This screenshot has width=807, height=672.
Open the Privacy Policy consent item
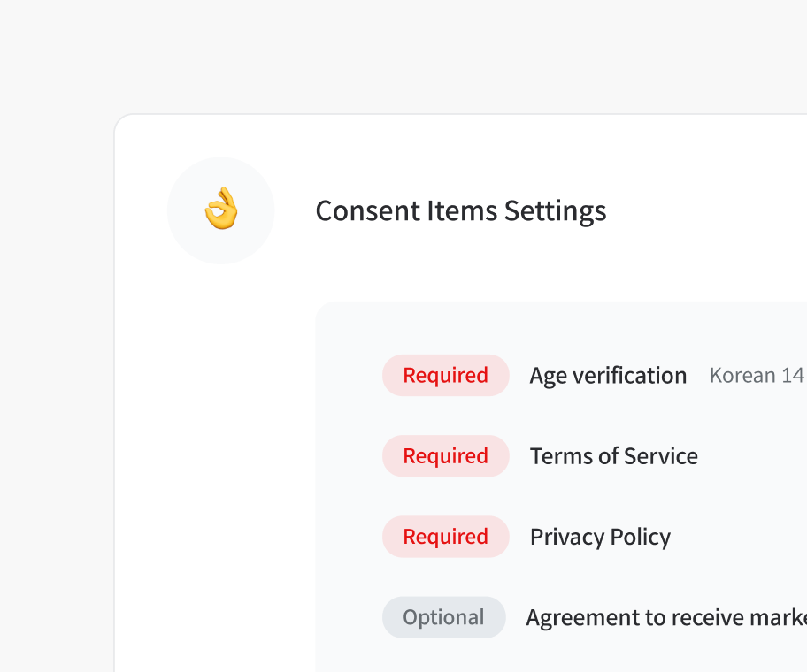point(600,537)
